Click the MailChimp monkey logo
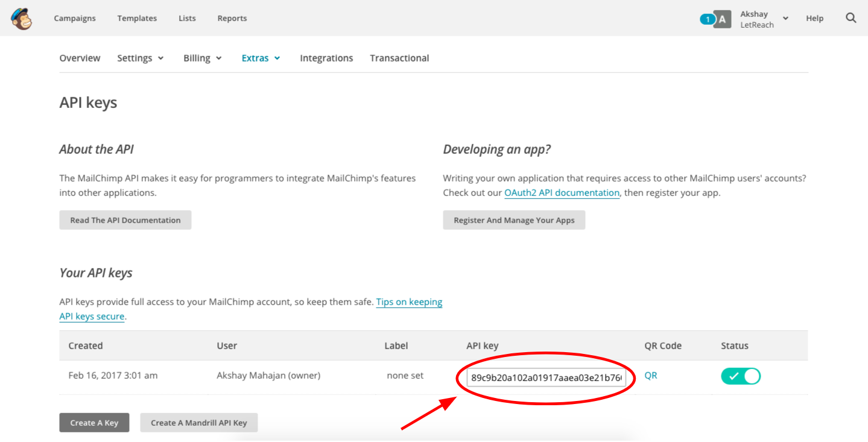 pos(21,19)
